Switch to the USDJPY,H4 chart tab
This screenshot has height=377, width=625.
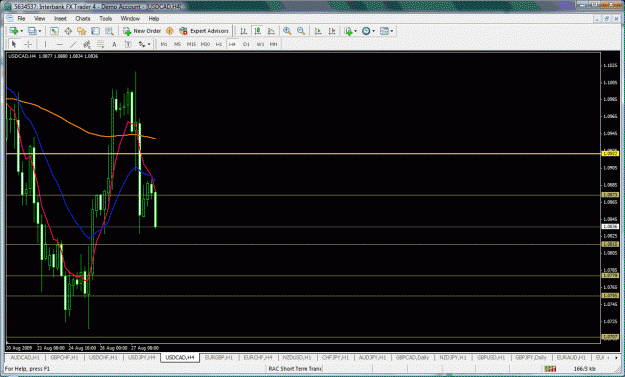[142, 358]
